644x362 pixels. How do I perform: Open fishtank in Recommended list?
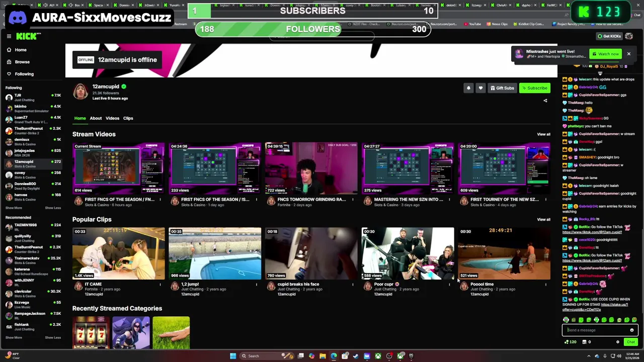(x=33, y=326)
